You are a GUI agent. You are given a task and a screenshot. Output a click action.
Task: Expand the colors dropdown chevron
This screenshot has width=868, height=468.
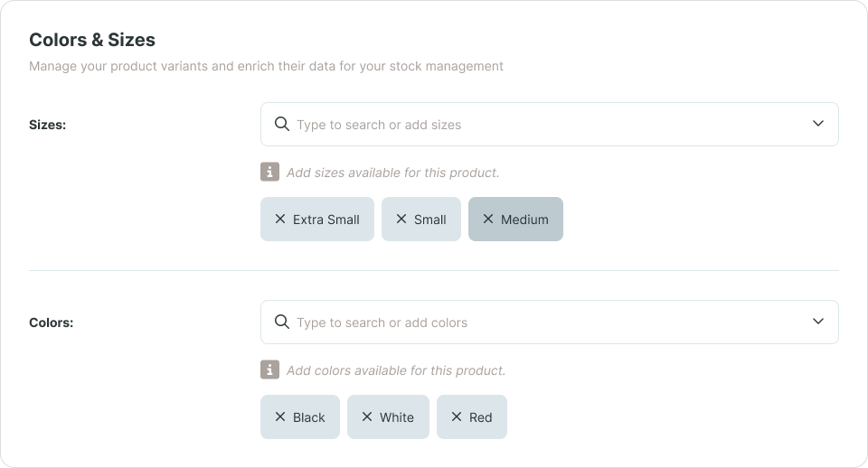tap(818, 322)
